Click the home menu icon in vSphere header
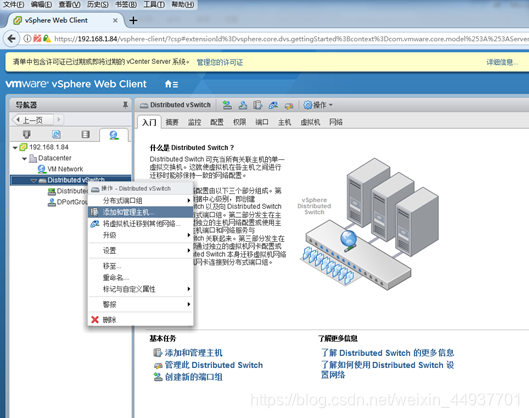This screenshot has width=529, height=418. pos(171,84)
